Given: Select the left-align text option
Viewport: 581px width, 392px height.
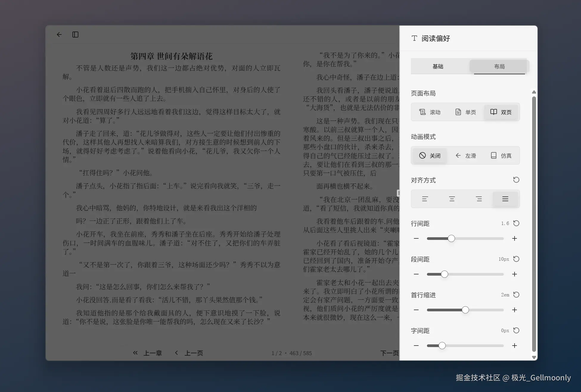Looking at the screenshot, I should click(x=425, y=199).
